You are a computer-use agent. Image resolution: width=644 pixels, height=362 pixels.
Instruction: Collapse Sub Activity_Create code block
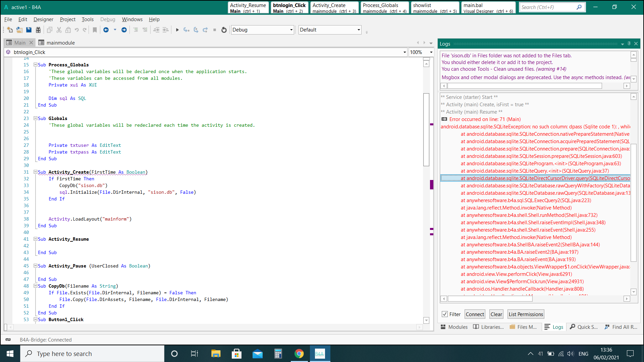(x=35, y=172)
